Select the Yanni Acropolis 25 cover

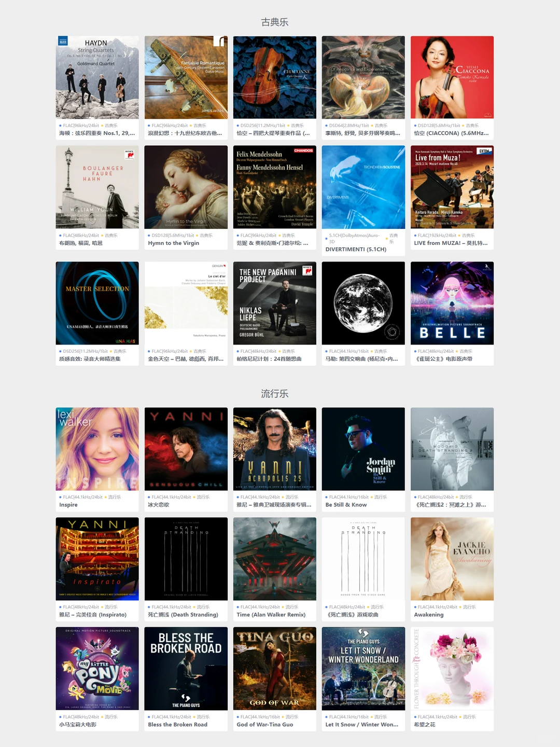pyautogui.click(x=275, y=449)
